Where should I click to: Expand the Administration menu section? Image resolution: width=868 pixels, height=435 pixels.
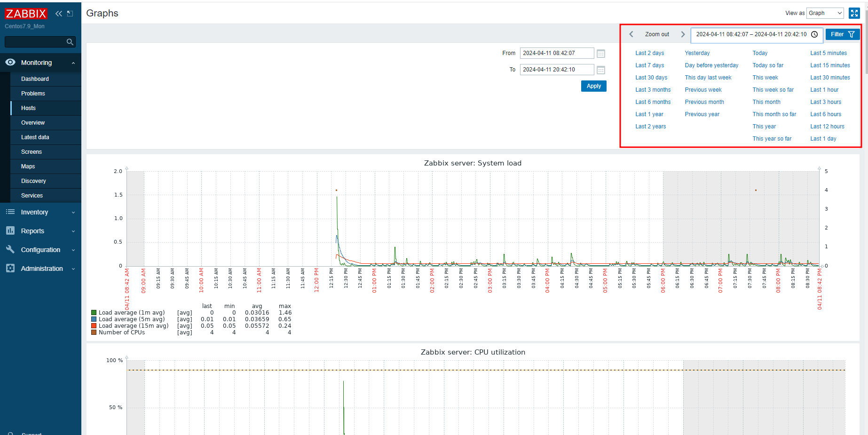[73, 269]
